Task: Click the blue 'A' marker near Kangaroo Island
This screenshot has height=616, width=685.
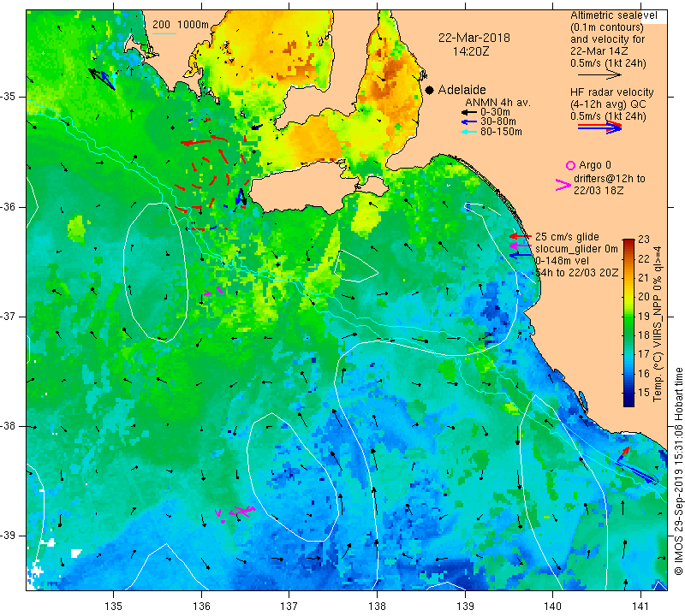Action: (x=241, y=197)
